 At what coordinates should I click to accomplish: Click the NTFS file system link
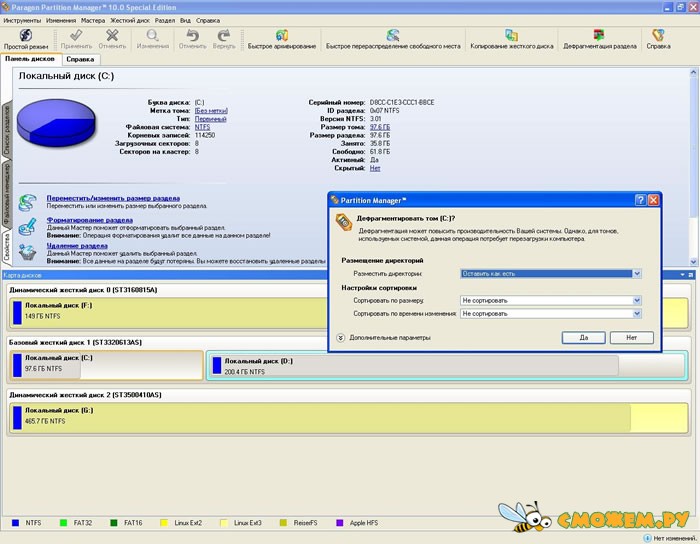point(202,127)
